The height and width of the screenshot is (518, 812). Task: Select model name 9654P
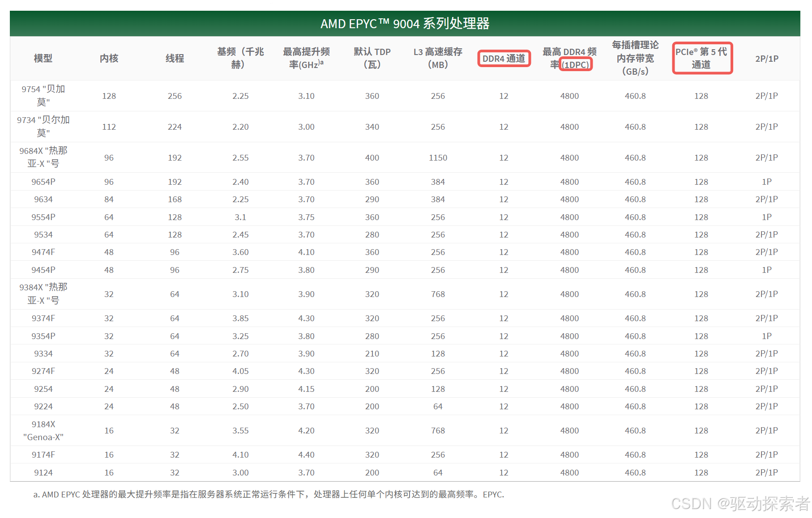[x=43, y=182]
